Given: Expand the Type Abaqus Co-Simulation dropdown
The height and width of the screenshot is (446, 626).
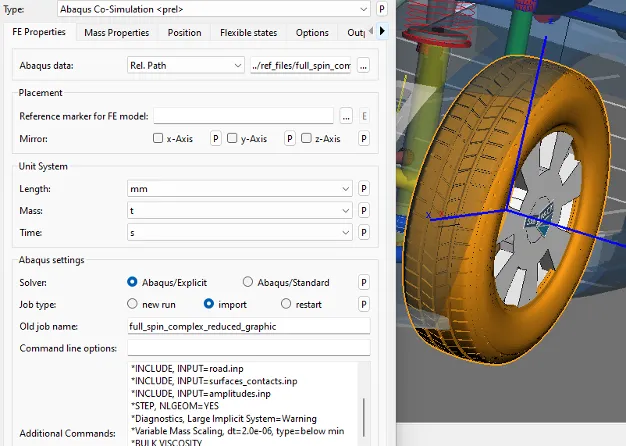Looking at the screenshot, I should [x=361, y=9].
